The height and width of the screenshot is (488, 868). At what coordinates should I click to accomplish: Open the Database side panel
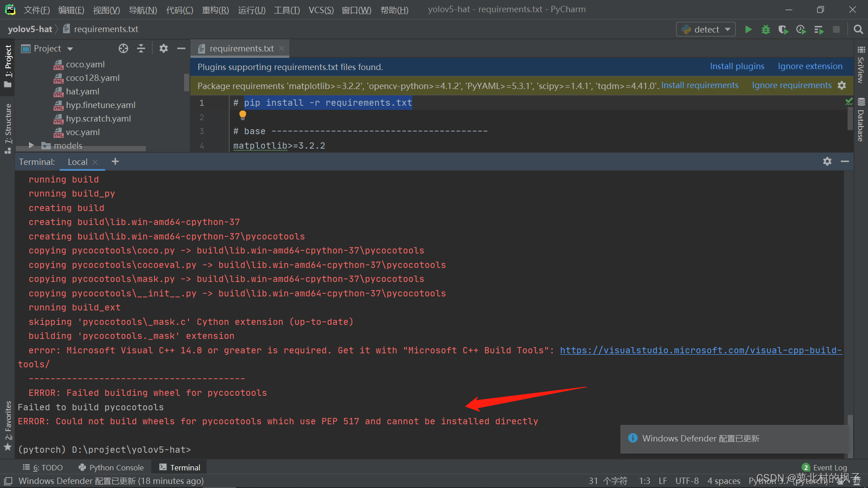861,120
